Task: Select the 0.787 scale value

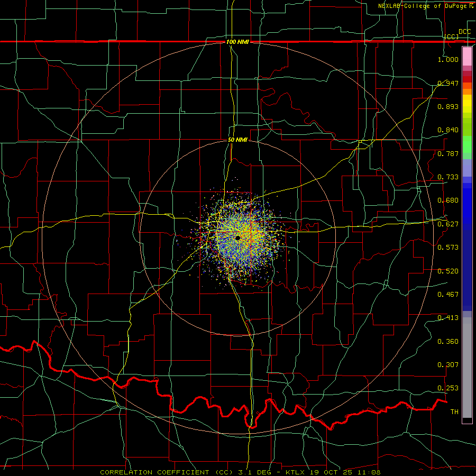Action: pyautogui.click(x=448, y=153)
